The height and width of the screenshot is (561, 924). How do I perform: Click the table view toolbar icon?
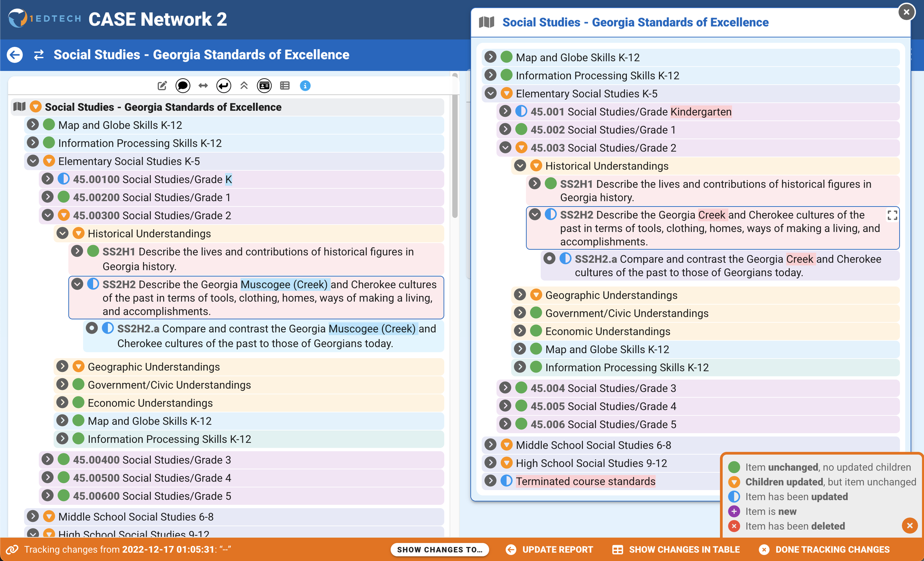click(x=285, y=86)
